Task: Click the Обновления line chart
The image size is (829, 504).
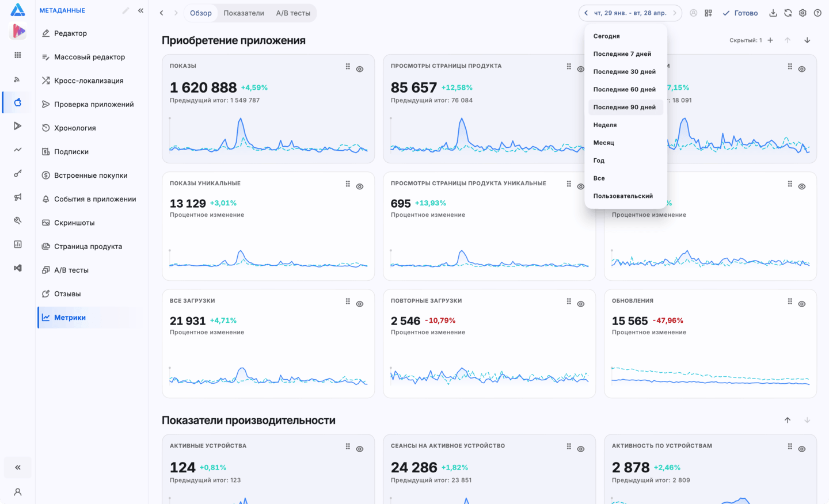Action: tap(710, 376)
